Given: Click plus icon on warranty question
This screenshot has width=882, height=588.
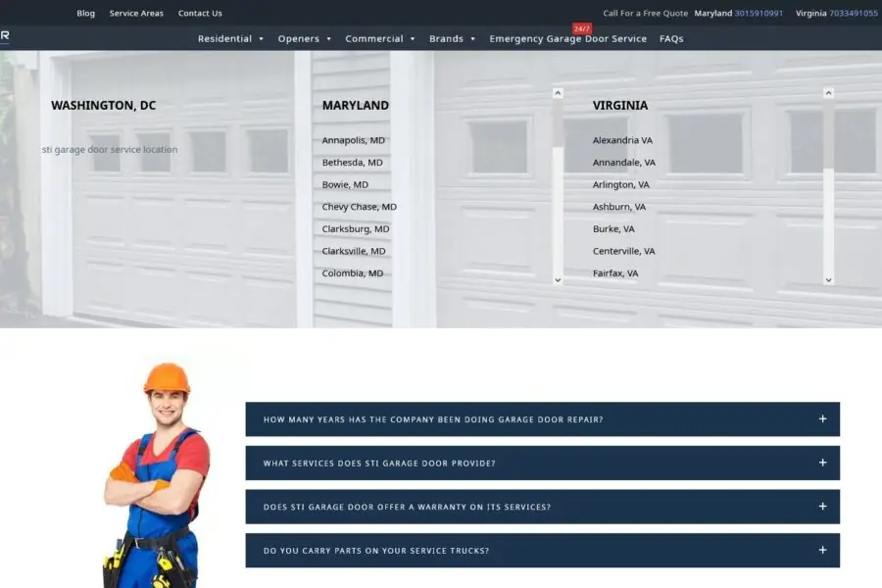Looking at the screenshot, I should [822, 507].
